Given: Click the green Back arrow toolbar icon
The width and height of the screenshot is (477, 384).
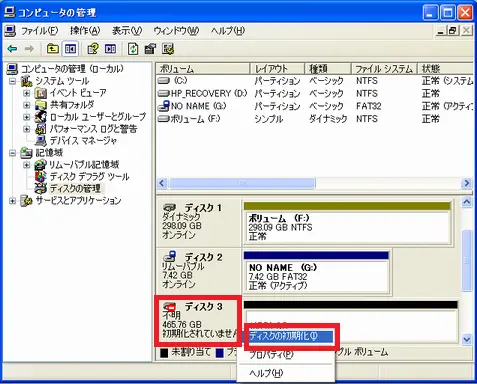Looking at the screenshot, I should click(x=13, y=49).
